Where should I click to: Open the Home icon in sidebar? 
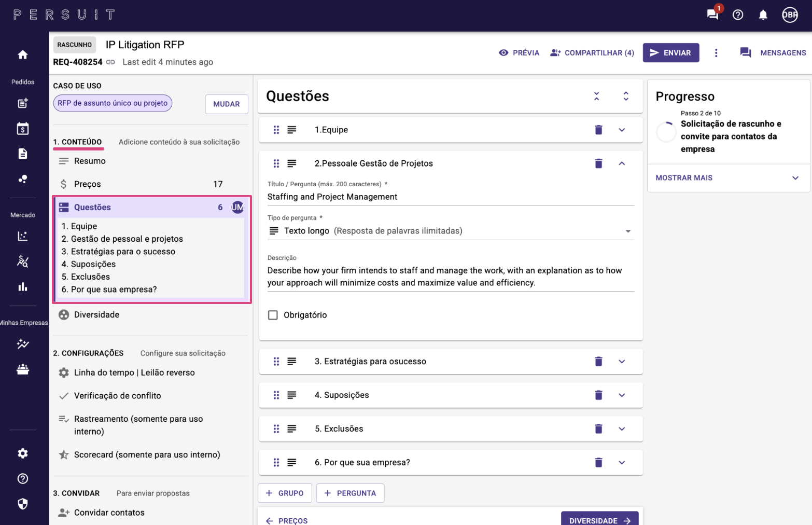point(23,54)
